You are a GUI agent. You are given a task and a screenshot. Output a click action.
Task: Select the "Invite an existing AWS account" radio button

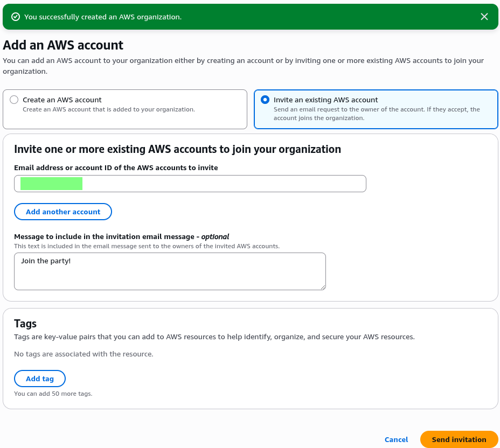pyautogui.click(x=265, y=100)
